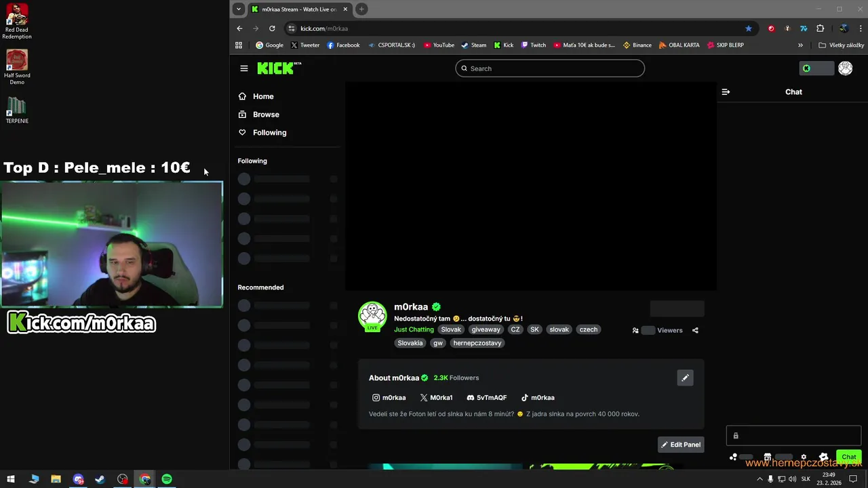Collapse the Chat panel
868x488 pixels.
tap(726, 92)
